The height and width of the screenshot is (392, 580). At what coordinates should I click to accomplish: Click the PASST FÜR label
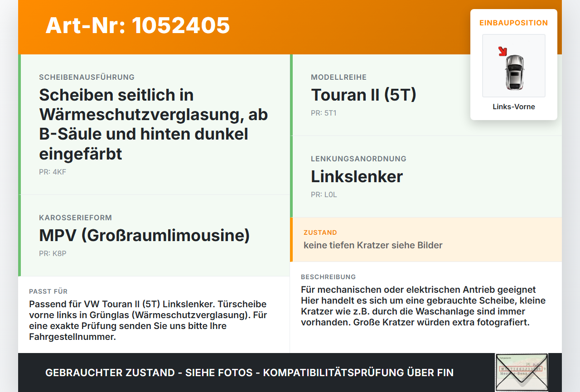(x=48, y=291)
